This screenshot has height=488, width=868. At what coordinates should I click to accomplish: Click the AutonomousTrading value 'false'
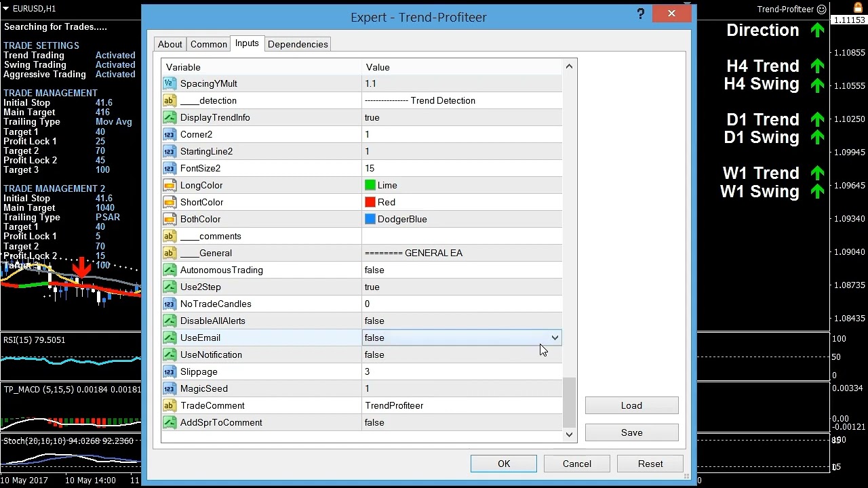(x=374, y=270)
